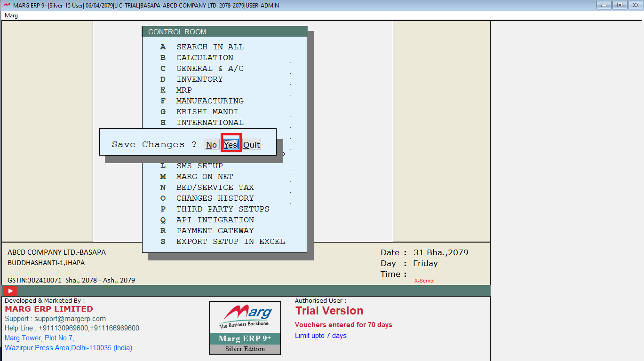Click the Authorised User label
The height and width of the screenshot is (361, 644).
point(321,300)
